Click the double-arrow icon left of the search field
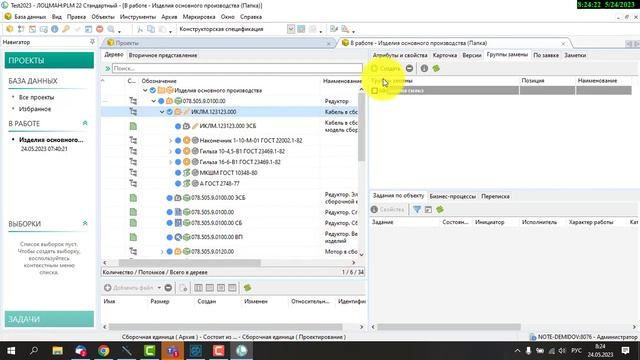640x360 pixels. [107, 69]
